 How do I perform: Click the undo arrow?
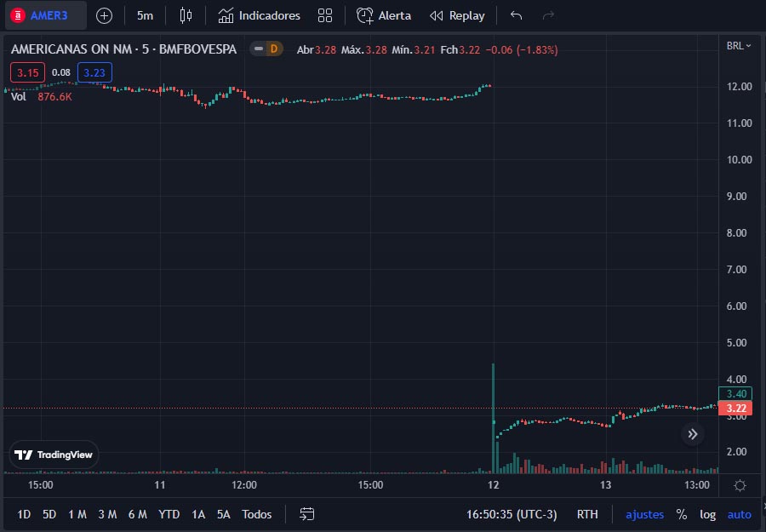[516, 15]
